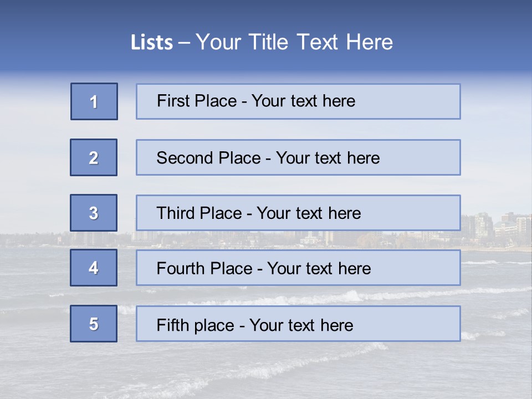Select the First Place text box
The height and width of the screenshot is (399, 532).
[x=298, y=101]
